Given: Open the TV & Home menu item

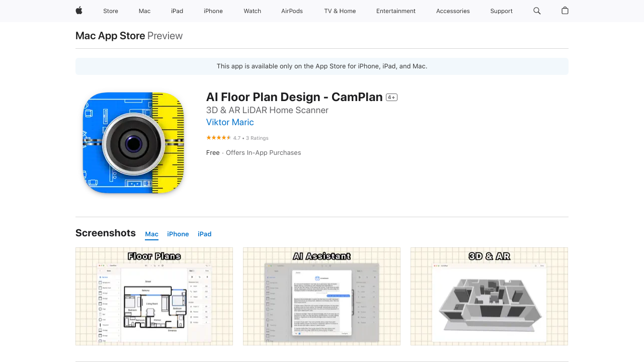Looking at the screenshot, I should [x=340, y=11].
